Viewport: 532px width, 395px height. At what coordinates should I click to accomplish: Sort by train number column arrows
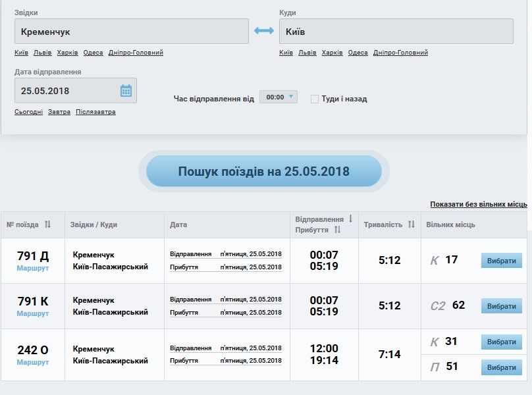[x=47, y=224]
